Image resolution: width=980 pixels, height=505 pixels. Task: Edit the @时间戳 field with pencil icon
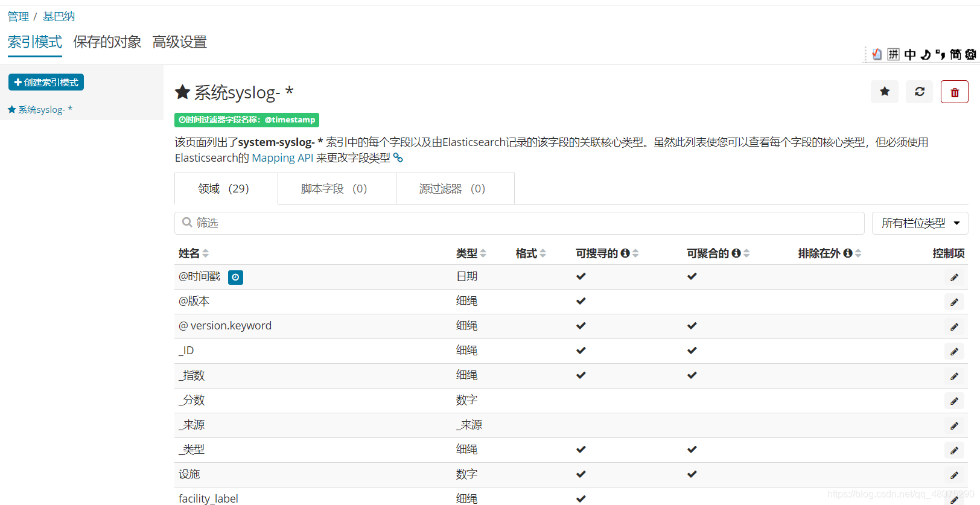tap(954, 277)
